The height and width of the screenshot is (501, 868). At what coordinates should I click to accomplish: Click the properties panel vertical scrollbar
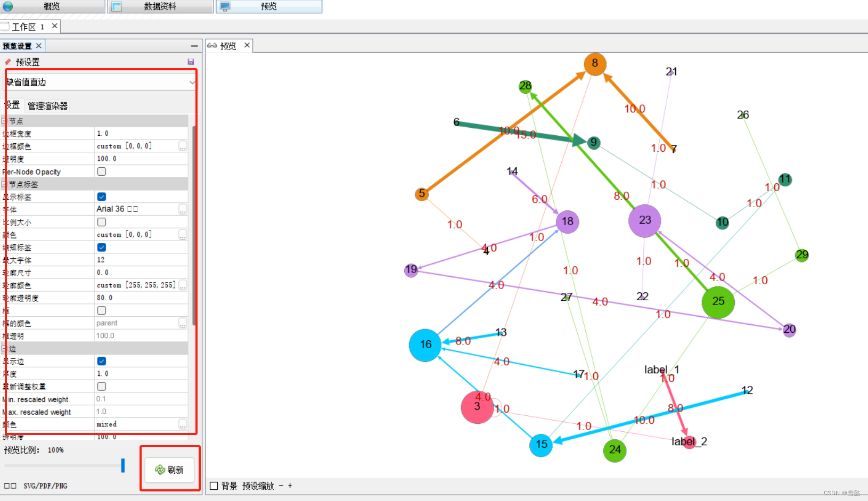tap(194, 225)
